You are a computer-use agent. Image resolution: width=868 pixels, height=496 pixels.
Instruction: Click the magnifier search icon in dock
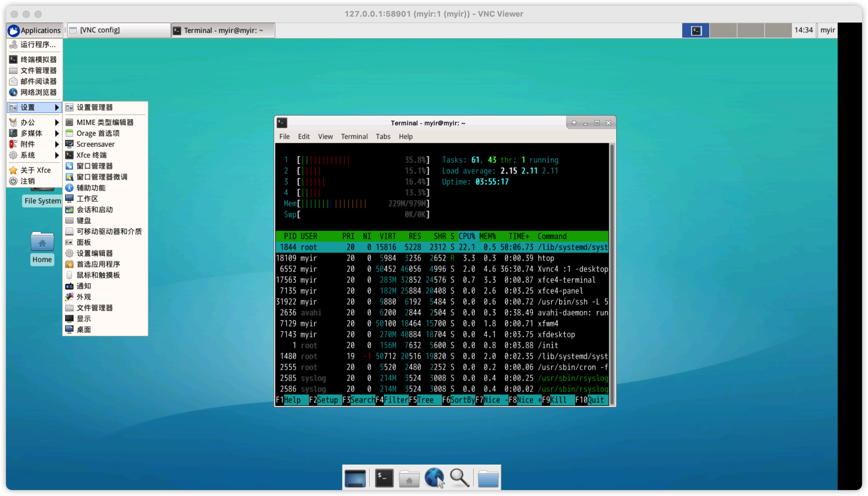coord(459,478)
